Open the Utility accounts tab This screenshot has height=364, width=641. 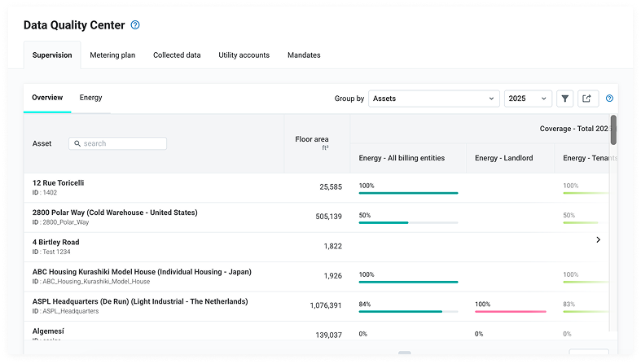(x=244, y=55)
